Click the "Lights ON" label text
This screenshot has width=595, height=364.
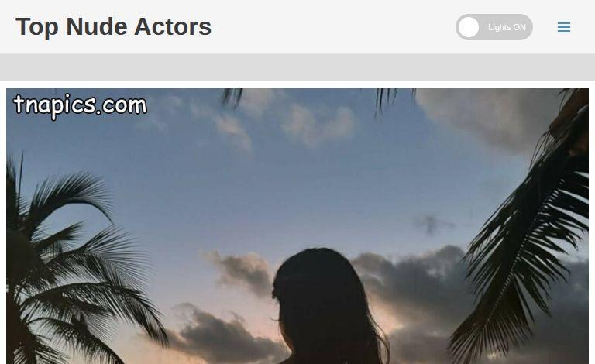pyautogui.click(x=507, y=27)
